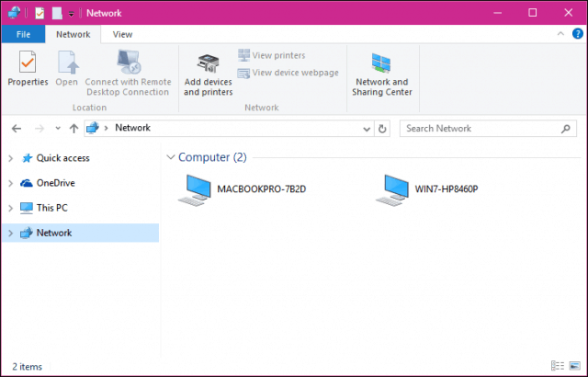Viewport: 588px width, 377px height.
Task: Click the new folder icon in title bar
Action: click(57, 13)
